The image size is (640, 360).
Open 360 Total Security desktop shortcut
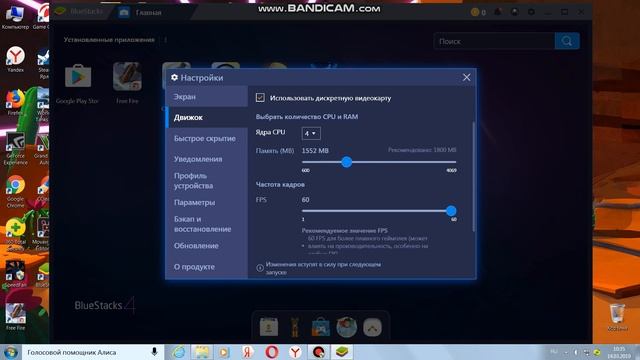[x=16, y=235]
